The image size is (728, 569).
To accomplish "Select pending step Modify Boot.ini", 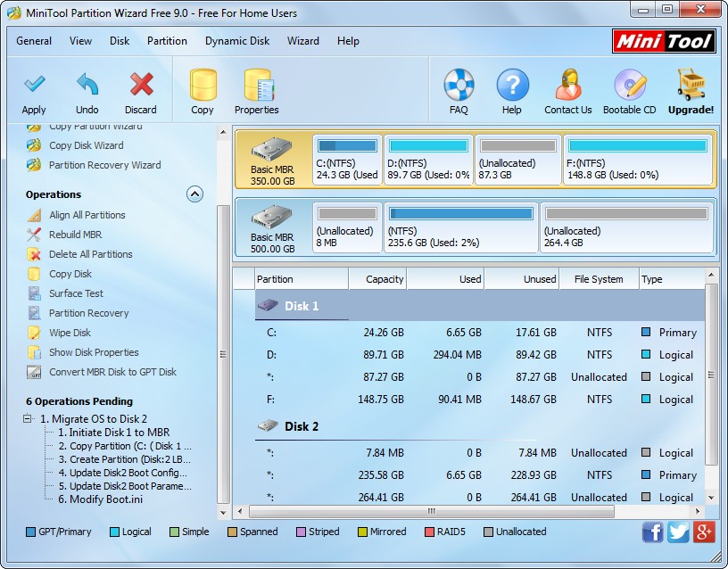I will click(x=100, y=499).
